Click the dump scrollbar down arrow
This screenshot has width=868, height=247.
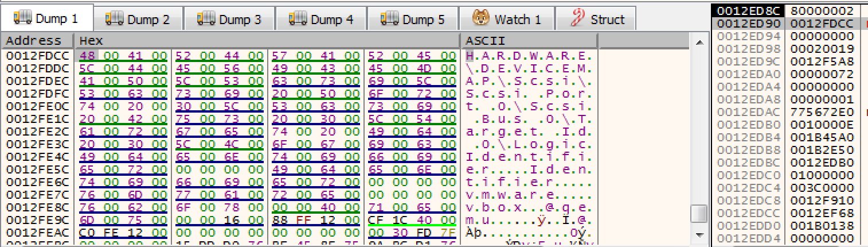[x=698, y=235]
